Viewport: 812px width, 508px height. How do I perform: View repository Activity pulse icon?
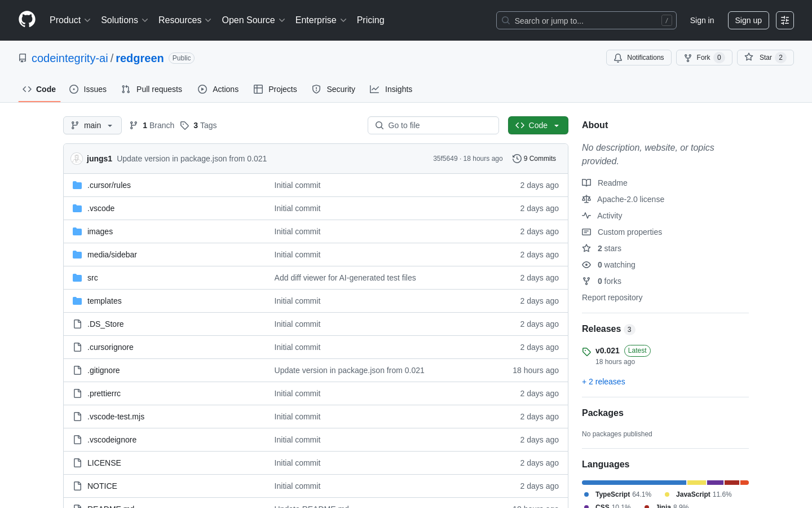[x=586, y=216]
